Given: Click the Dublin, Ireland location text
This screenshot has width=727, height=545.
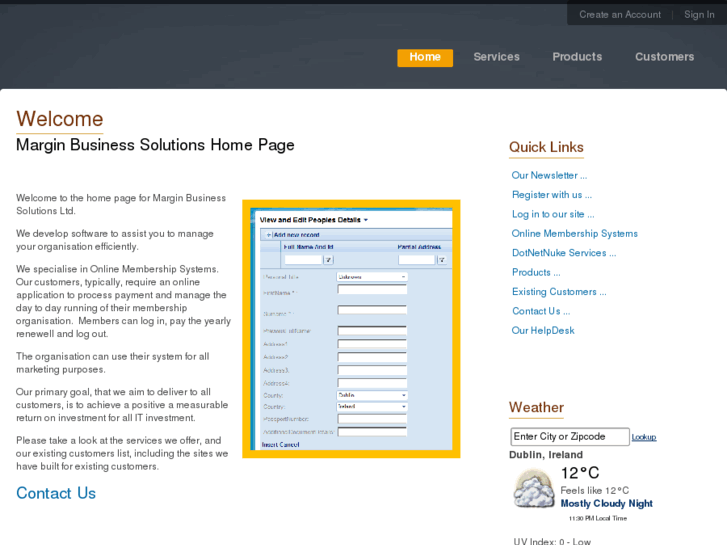Looking at the screenshot, I should tap(546, 455).
